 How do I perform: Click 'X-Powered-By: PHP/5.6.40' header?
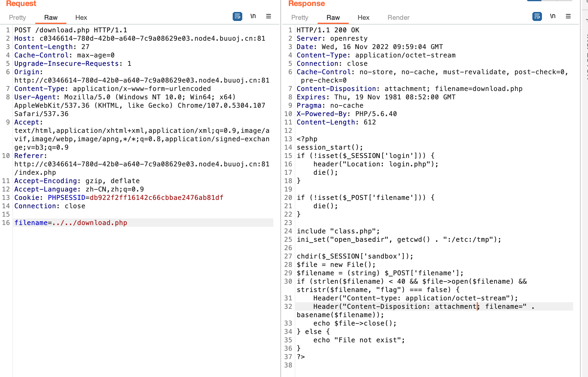347,114
